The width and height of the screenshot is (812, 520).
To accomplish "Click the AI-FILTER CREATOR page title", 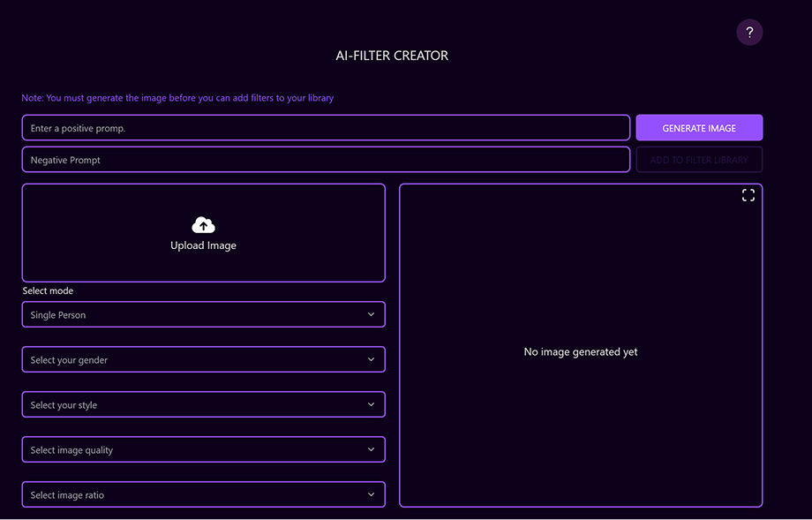I will click(392, 56).
